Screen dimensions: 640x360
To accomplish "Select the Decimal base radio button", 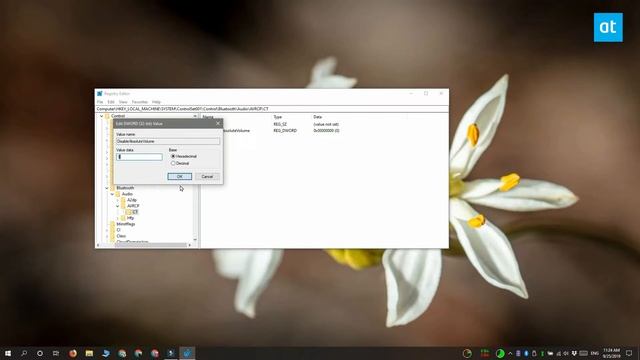I will click(173, 163).
